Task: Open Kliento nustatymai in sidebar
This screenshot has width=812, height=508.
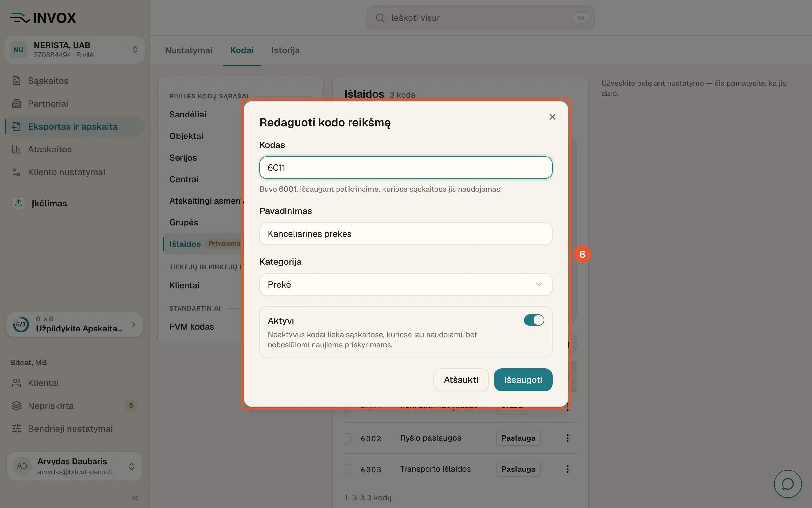Action: coord(75,172)
